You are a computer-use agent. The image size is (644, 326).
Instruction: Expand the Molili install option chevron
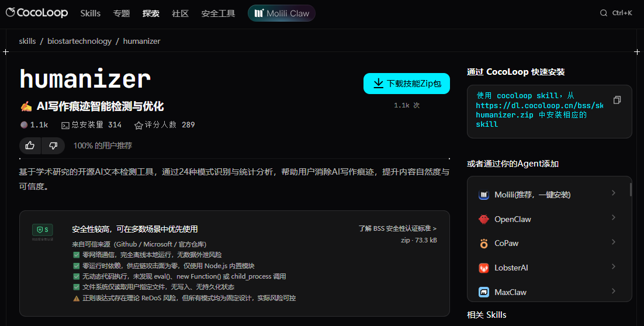tap(613, 193)
